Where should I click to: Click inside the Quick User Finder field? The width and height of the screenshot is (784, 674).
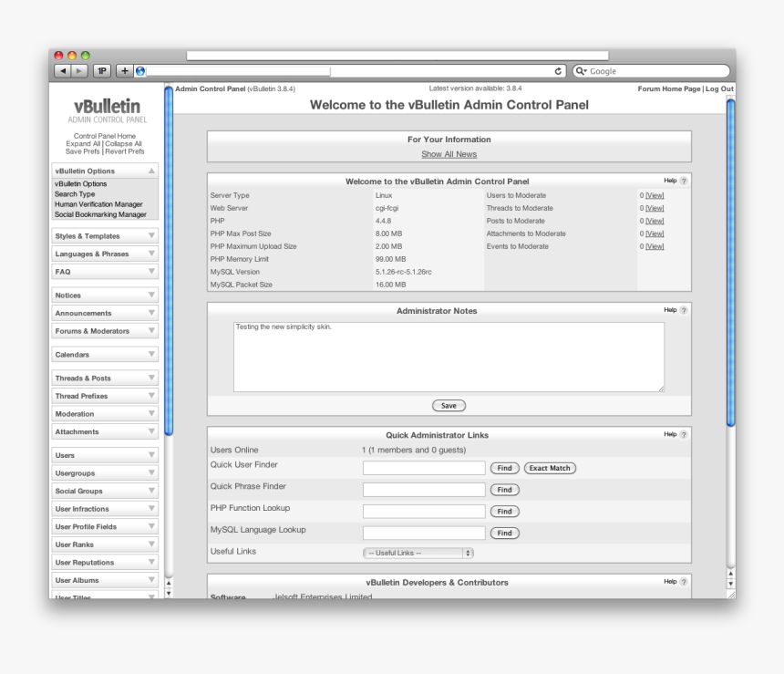coord(423,468)
